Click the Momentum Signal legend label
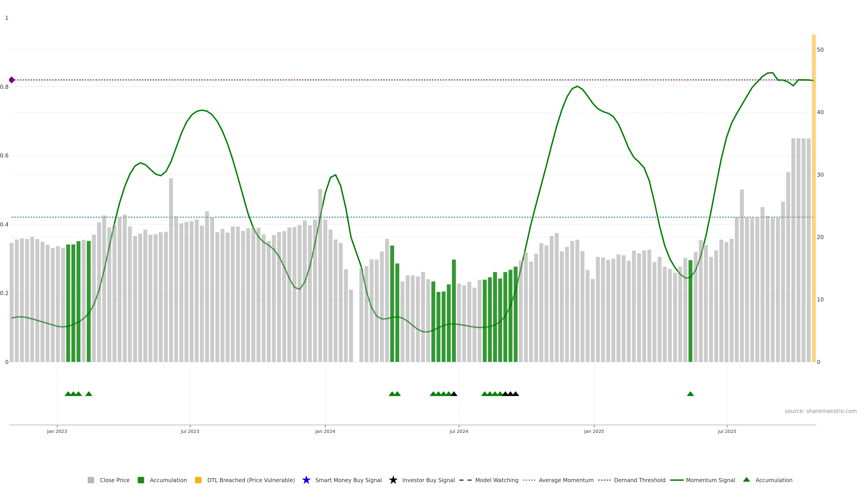 click(710, 480)
